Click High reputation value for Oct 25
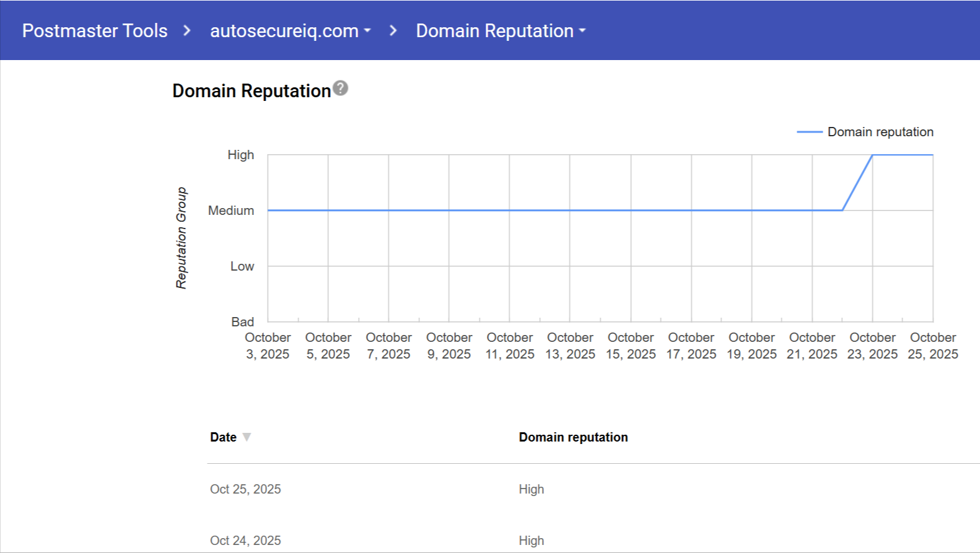Viewport: 980px width, 553px height. [532, 489]
